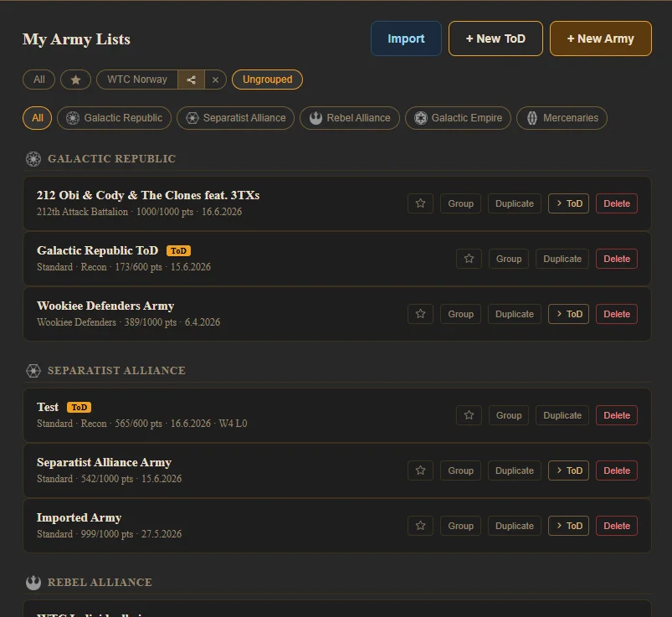672x617 pixels.
Task: Share the WTC Norway group
Action: pos(191,80)
